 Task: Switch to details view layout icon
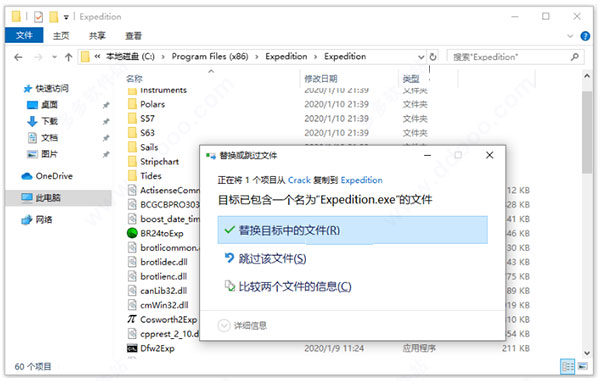(567, 366)
